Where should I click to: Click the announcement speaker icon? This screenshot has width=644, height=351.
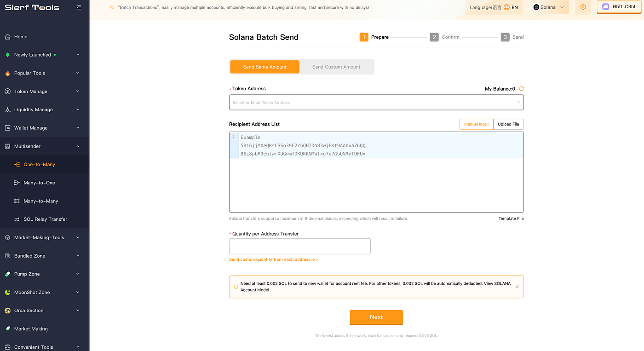tap(112, 7)
